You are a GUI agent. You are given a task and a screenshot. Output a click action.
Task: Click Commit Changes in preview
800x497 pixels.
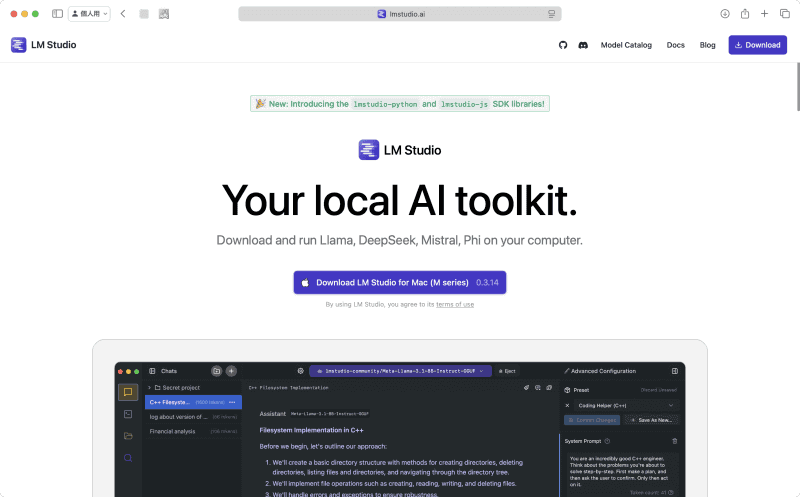coord(592,420)
